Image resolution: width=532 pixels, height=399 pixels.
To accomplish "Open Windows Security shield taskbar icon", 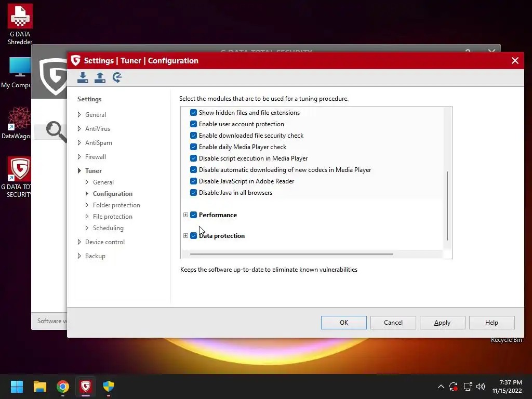I will pyautogui.click(x=109, y=387).
